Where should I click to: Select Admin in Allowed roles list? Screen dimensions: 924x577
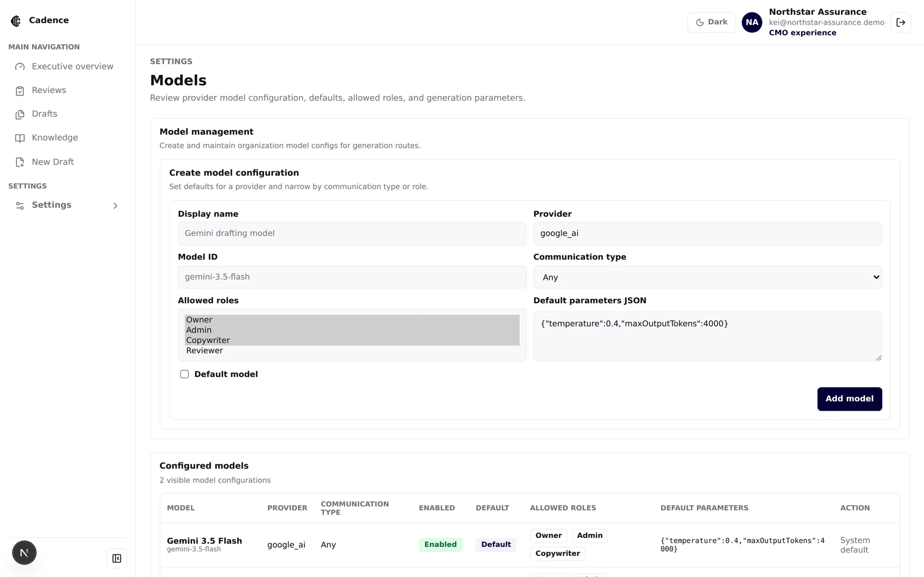(352, 330)
